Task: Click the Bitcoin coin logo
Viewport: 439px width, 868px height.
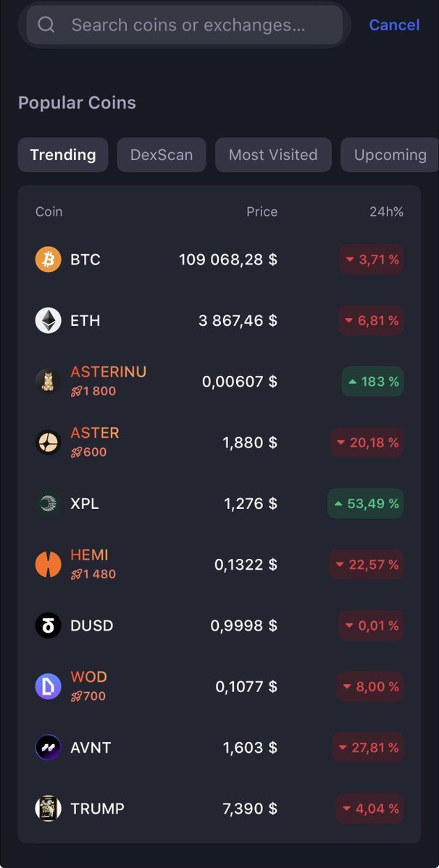Action: click(x=49, y=259)
